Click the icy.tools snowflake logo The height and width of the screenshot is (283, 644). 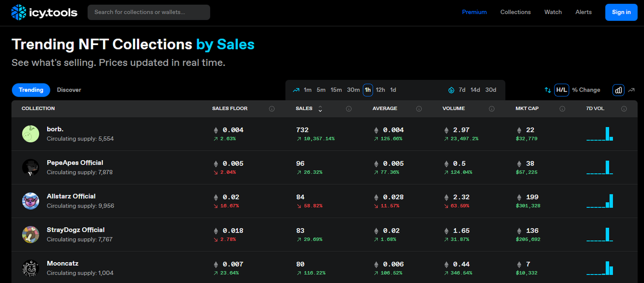[19, 12]
